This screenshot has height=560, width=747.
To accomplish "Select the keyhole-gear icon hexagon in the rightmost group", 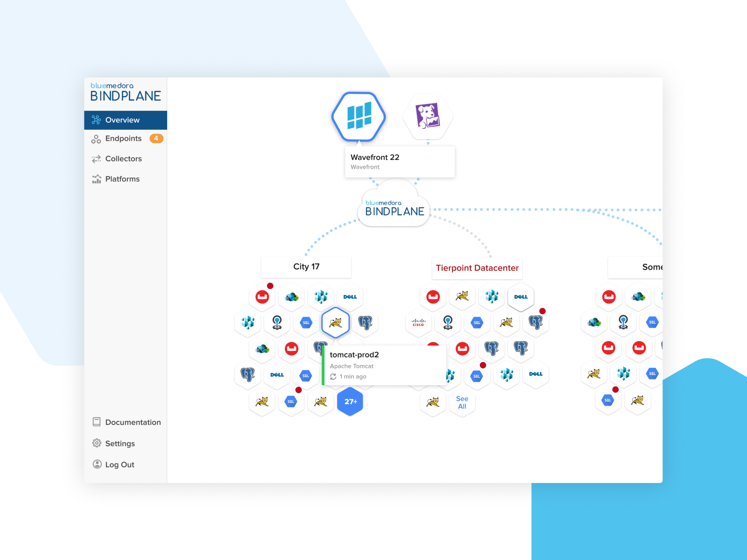I will tap(623, 322).
